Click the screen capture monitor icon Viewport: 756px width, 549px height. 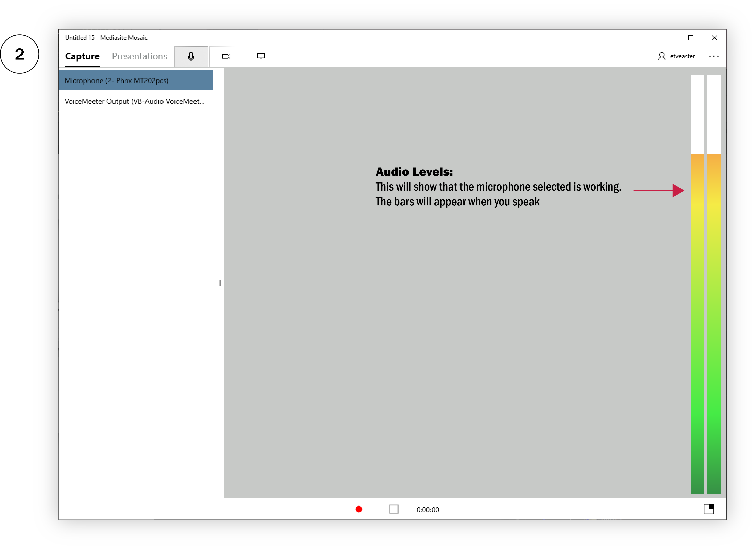[x=261, y=56]
